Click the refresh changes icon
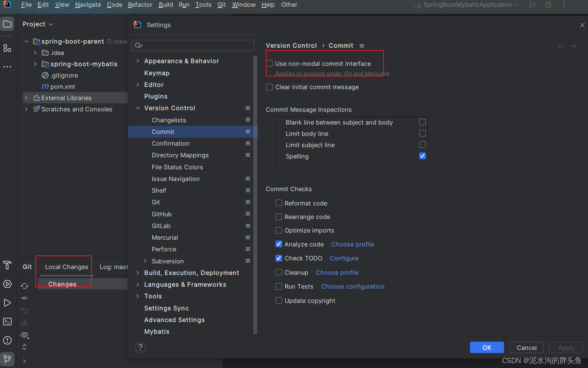This screenshot has width=588, height=368. click(x=24, y=286)
